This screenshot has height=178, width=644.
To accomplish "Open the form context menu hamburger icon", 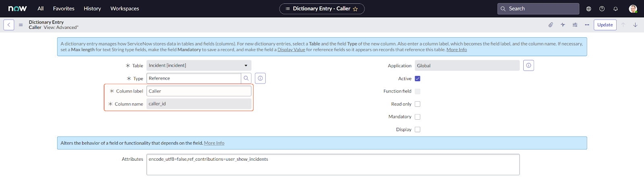I will pyautogui.click(x=21, y=25).
